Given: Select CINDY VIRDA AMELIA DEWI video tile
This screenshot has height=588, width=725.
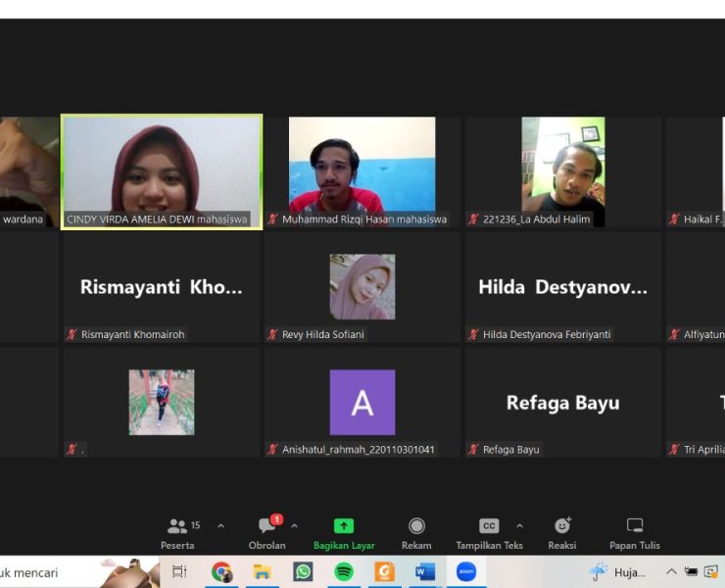Looking at the screenshot, I should tap(162, 167).
